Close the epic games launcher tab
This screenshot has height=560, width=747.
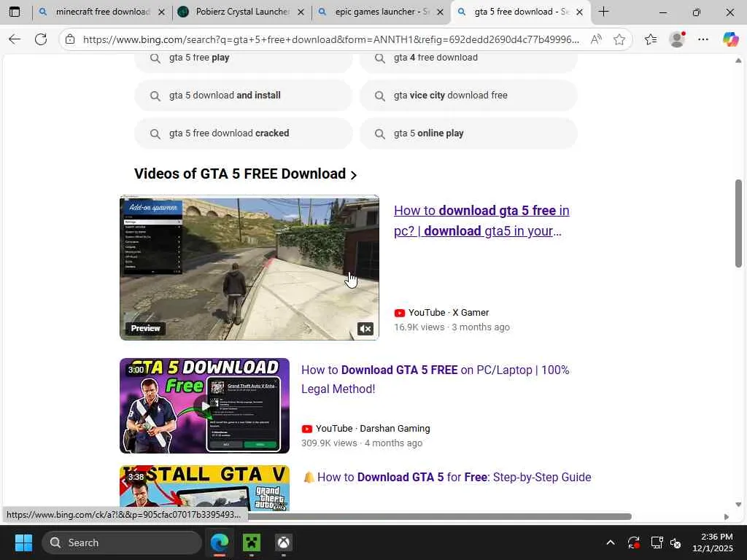pos(441,12)
